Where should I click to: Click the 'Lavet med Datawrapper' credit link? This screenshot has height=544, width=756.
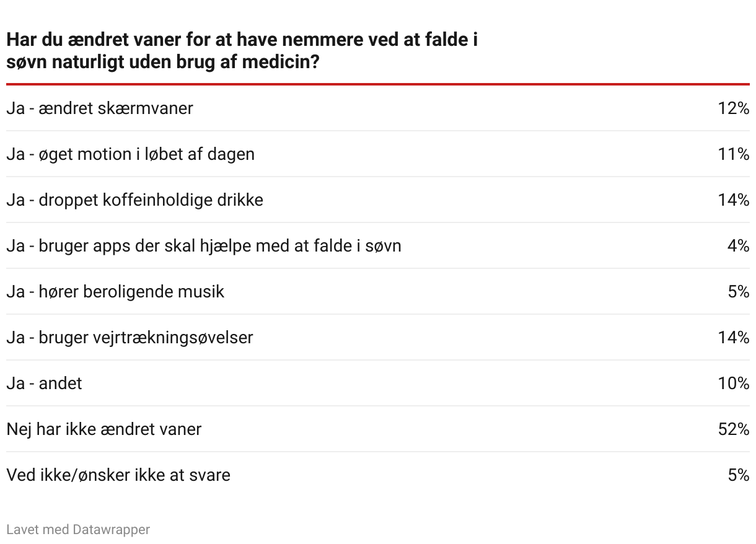click(x=78, y=530)
